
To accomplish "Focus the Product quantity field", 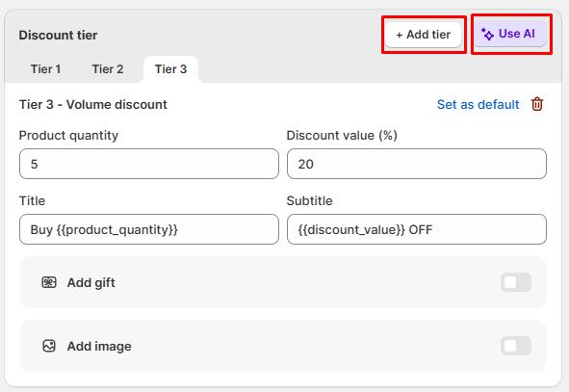I will click(149, 164).
